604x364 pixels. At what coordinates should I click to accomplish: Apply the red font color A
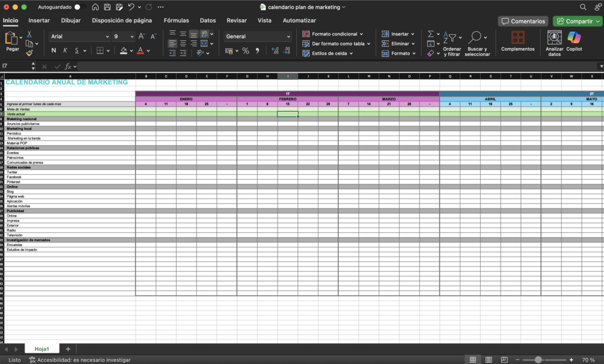coord(140,50)
